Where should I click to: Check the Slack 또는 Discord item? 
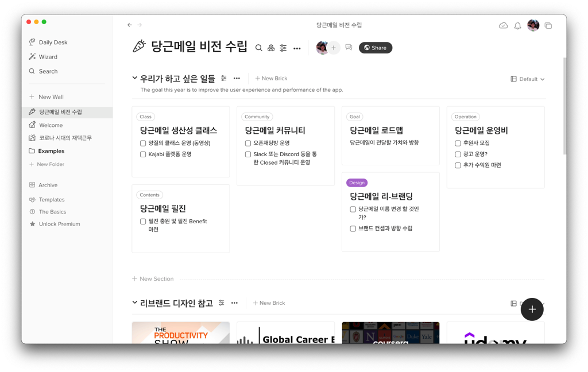(248, 154)
